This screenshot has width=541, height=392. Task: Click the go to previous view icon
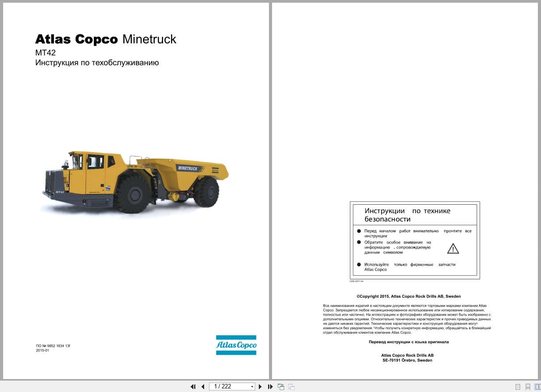[x=281, y=387]
